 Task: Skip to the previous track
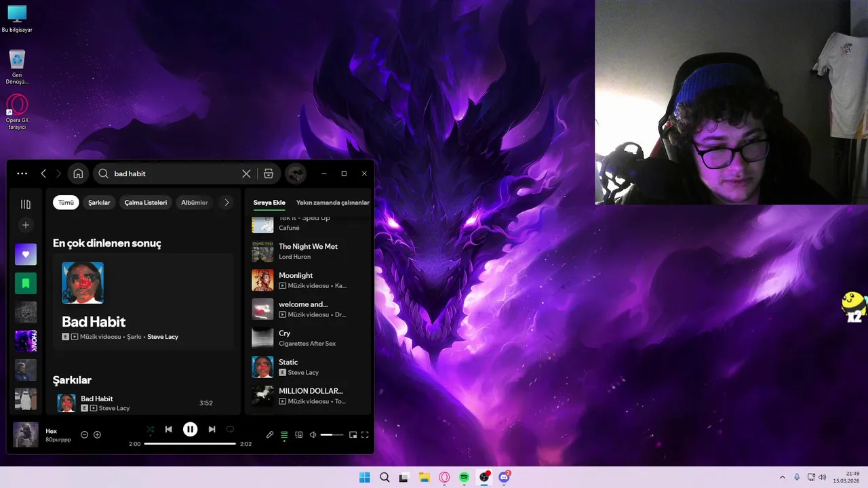pos(168,429)
